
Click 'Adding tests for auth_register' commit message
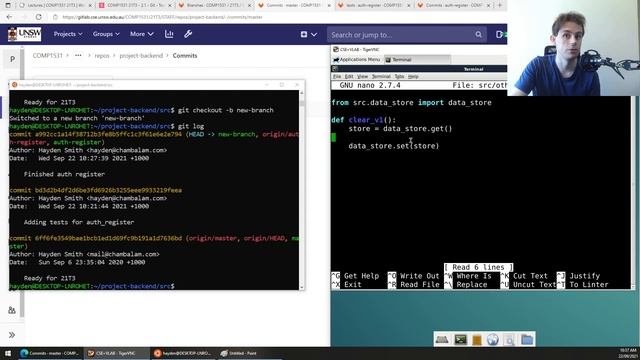pyautogui.click(x=79, y=222)
